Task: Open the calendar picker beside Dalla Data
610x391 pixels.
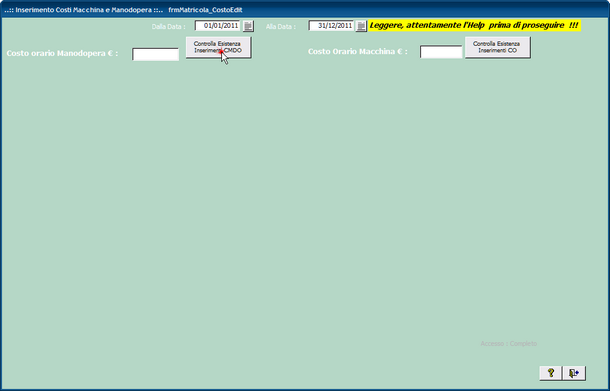Action: coord(248,26)
